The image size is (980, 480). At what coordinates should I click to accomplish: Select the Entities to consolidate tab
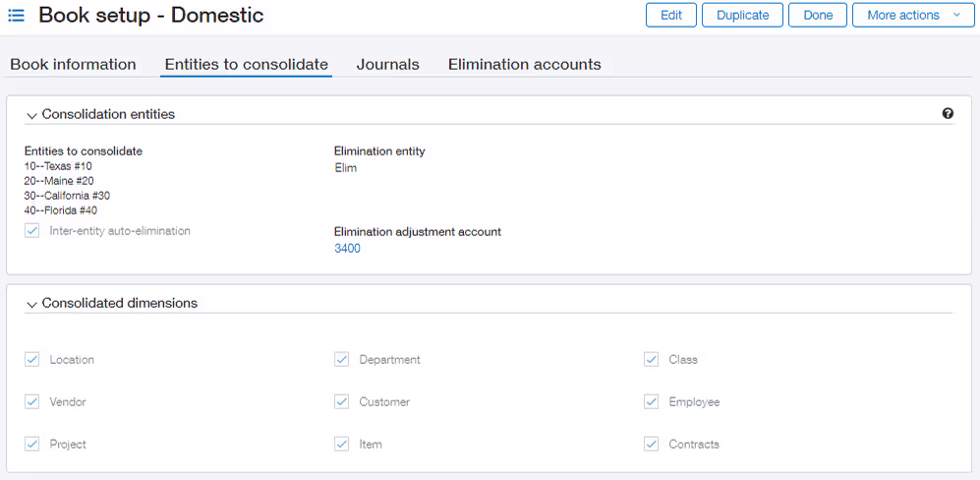click(x=247, y=65)
